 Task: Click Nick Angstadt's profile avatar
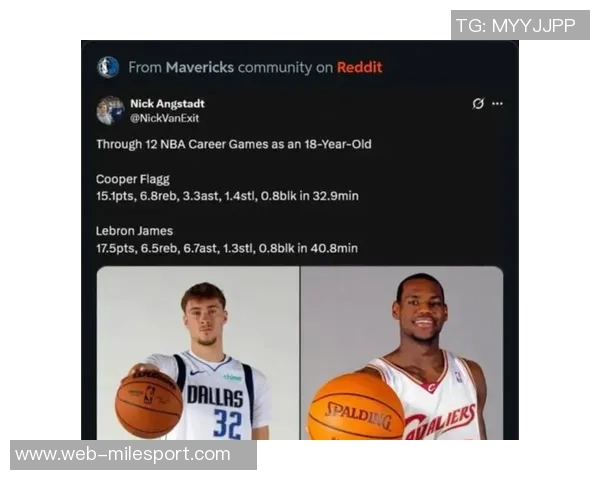(110, 110)
